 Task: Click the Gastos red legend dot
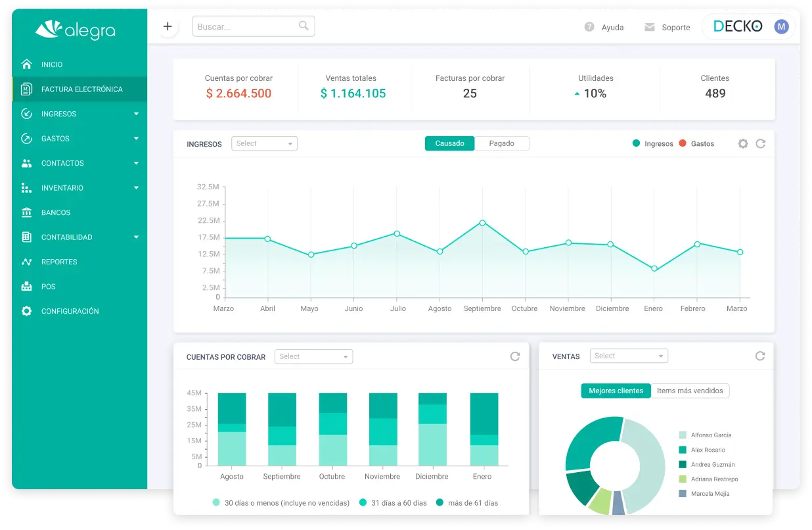coord(683,143)
